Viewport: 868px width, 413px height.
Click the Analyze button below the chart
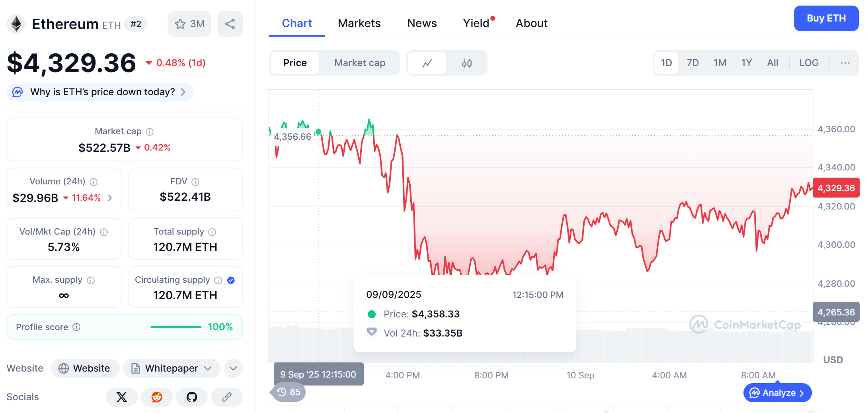tap(777, 393)
